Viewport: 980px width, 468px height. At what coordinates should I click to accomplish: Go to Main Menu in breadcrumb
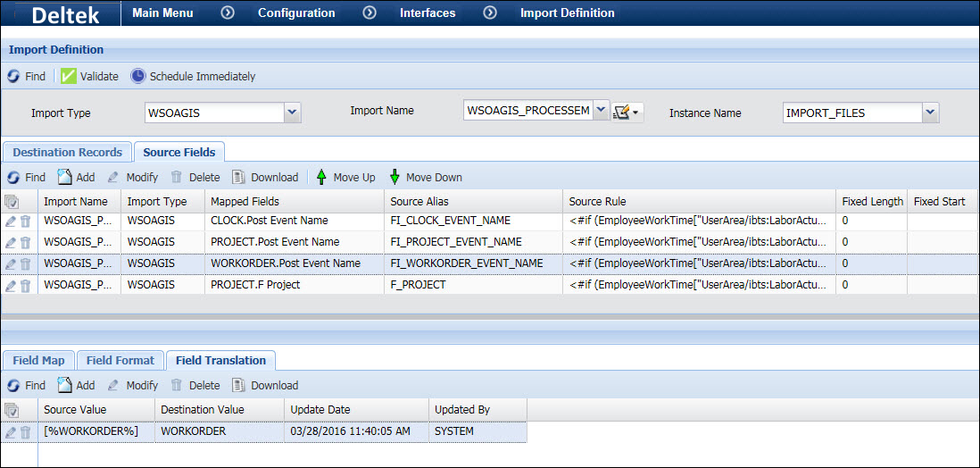162,13
